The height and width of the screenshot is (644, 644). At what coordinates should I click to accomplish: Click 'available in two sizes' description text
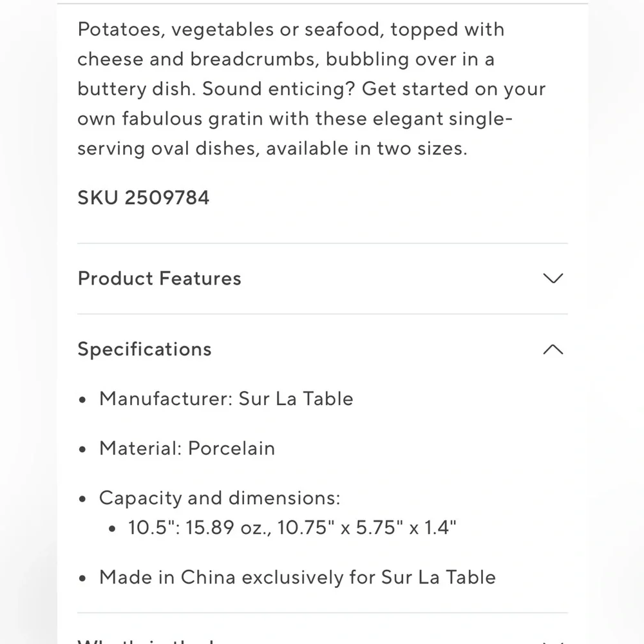[x=366, y=148]
